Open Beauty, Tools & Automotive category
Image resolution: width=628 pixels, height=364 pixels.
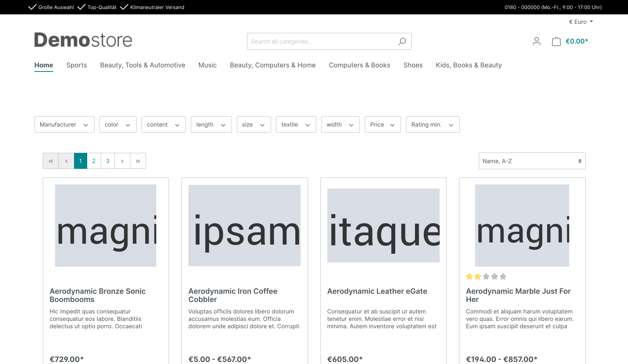(x=143, y=65)
